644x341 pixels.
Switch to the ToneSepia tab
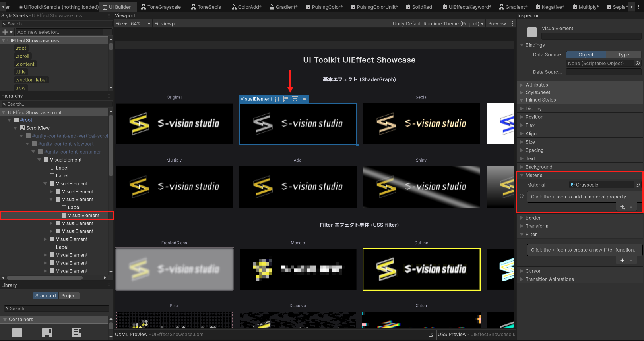(206, 7)
